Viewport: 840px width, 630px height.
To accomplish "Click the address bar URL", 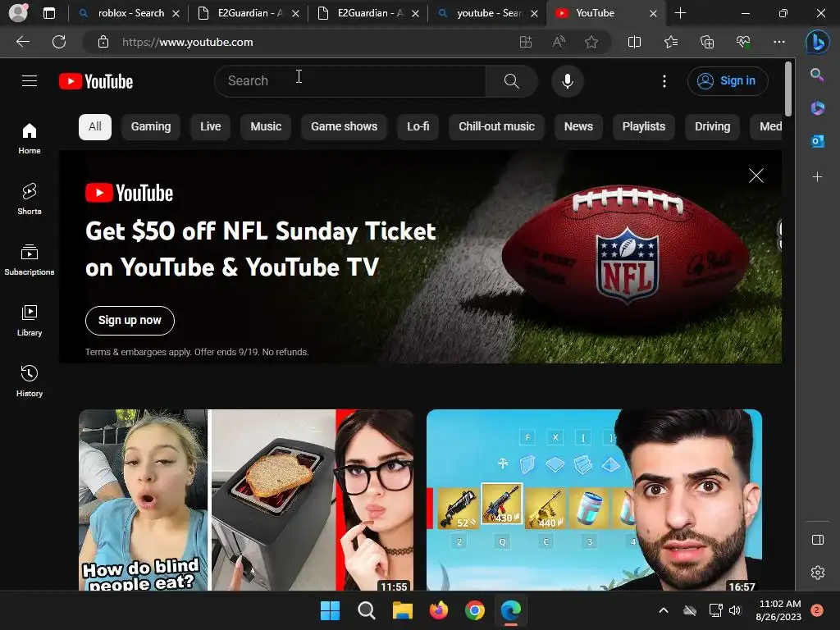I will pos(188,42).
